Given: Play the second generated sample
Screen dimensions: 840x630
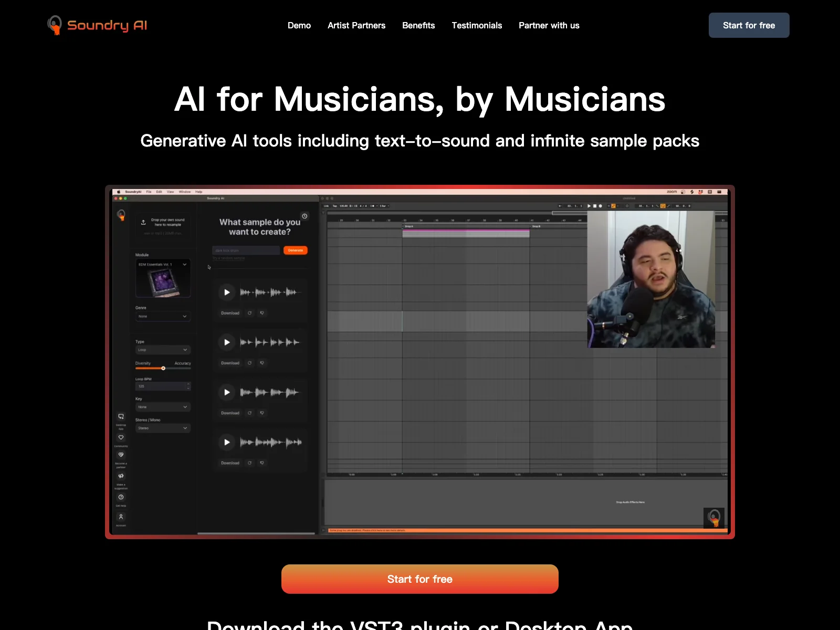Looking at the screenshot, I should coord(227,342).
